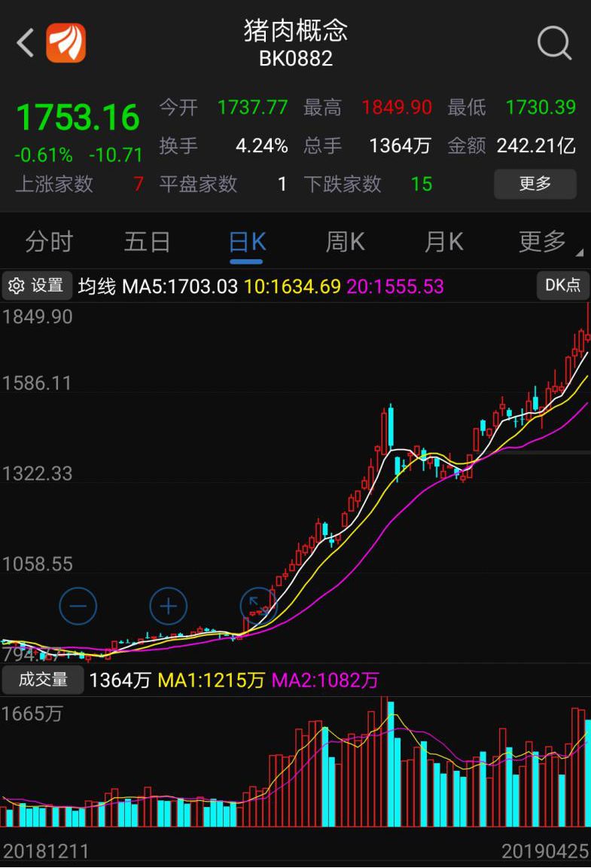Expand chart to fullscreen icon
The width and height of the screenshot is (591, 868).
(x=258, y=606)
